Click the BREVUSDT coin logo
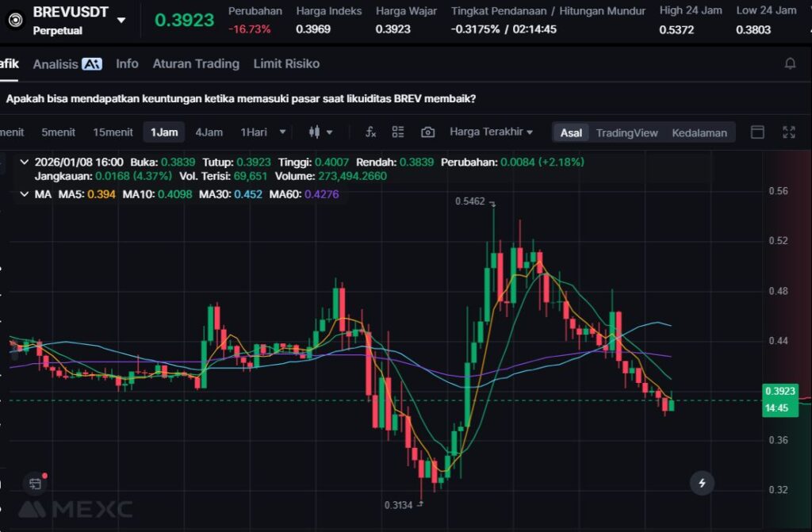 coord(14,20)
